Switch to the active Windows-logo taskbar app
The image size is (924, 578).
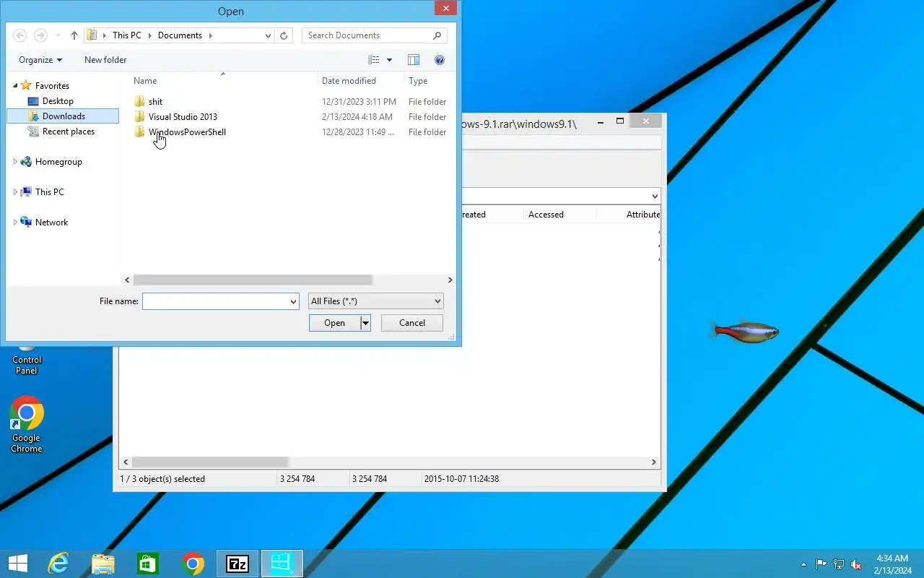click(x=282, y=564)
